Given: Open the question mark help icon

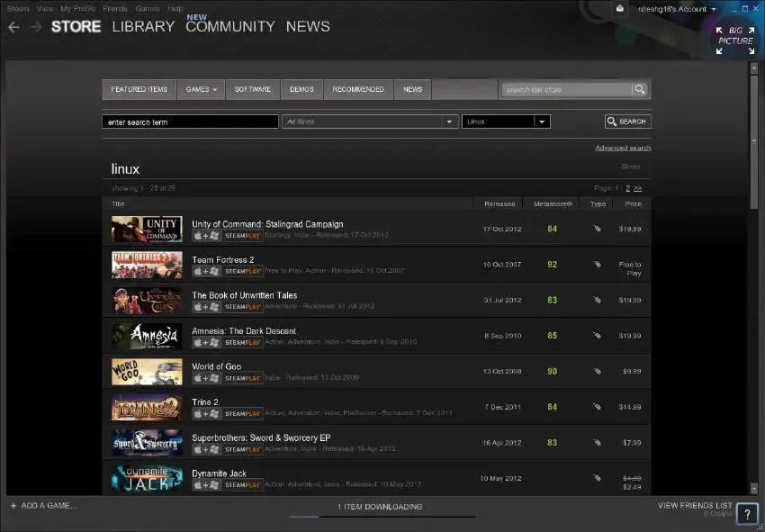Looking at the screenshot, I should pos(747,514).
